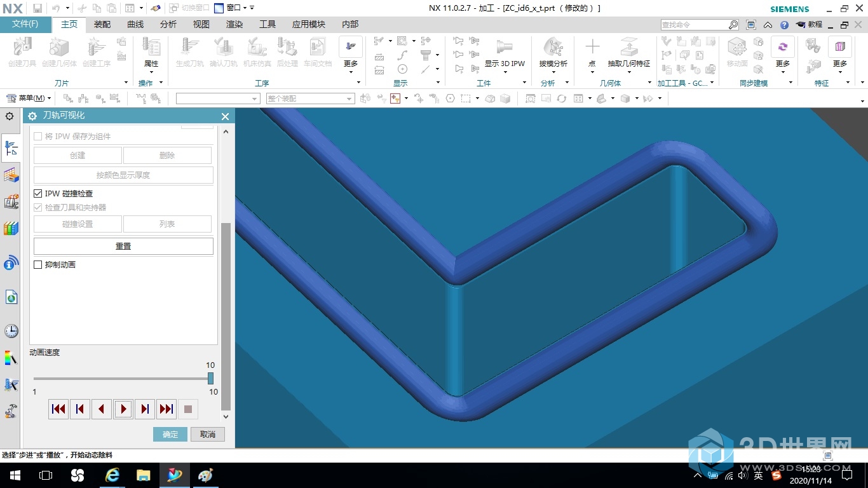Viewport: 868px width, 488px height.
Task: Click the help question mark icon
Action: 784,25
